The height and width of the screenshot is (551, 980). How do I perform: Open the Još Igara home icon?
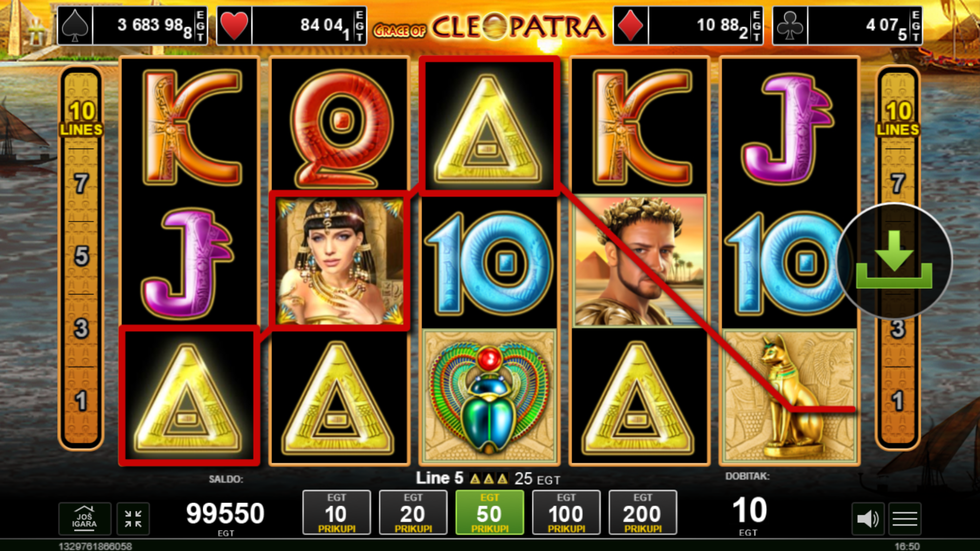(85, 519)
